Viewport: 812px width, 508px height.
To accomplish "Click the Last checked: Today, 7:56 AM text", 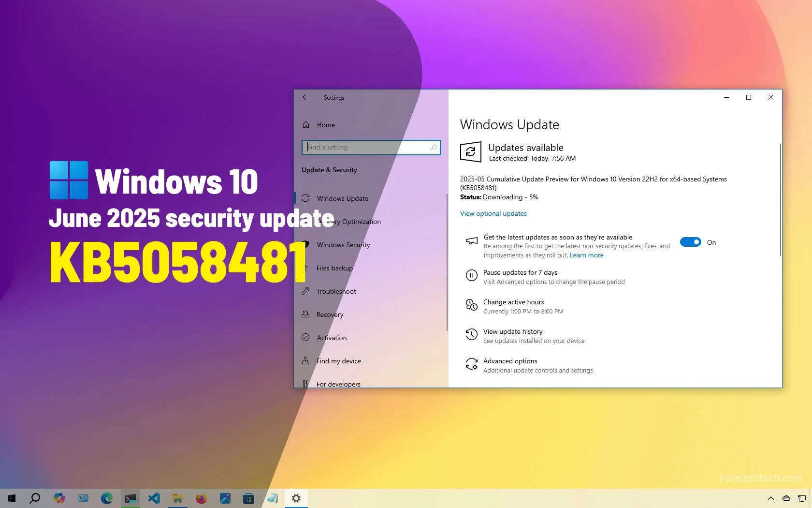I will pyautogui.click(x=532, y=158).
